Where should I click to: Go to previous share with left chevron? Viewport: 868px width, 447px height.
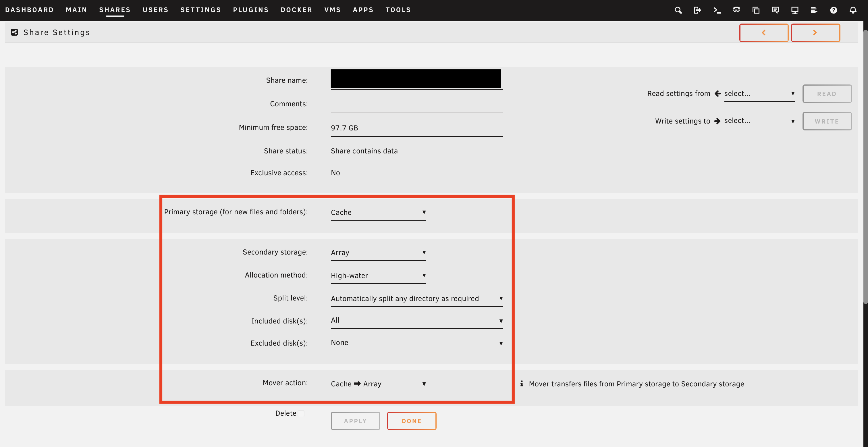[763, 33]
